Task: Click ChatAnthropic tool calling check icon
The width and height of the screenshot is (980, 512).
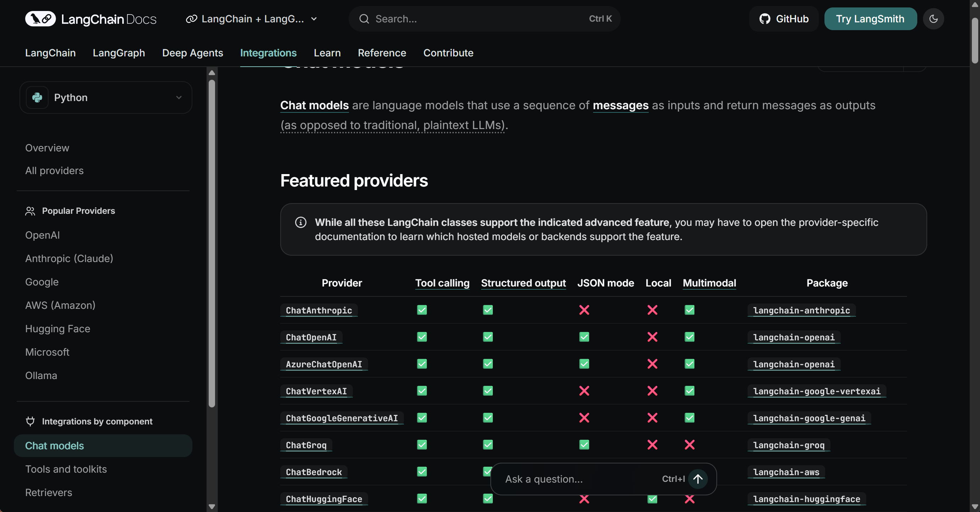Action: tap(422, 310)
